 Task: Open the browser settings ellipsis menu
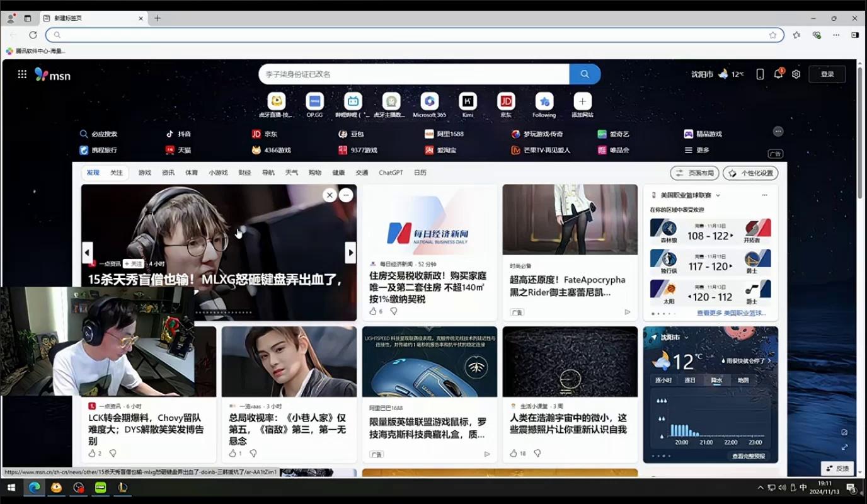pyautogui.click(x=836, y=35)
